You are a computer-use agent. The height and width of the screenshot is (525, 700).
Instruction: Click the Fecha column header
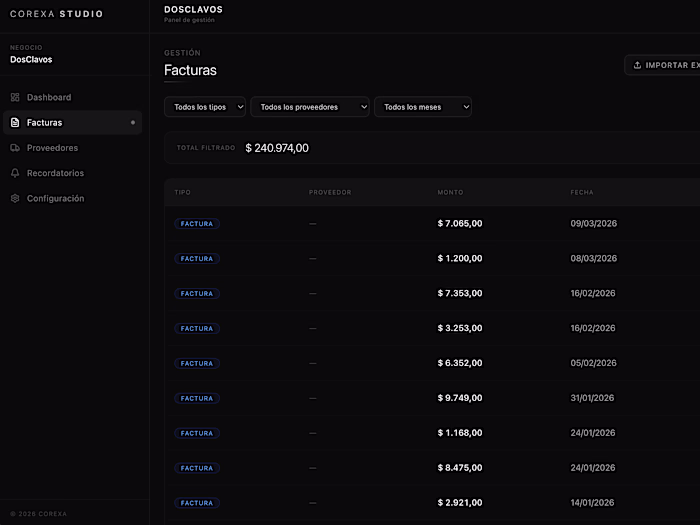pyautogui.click(x=582, y=192)
